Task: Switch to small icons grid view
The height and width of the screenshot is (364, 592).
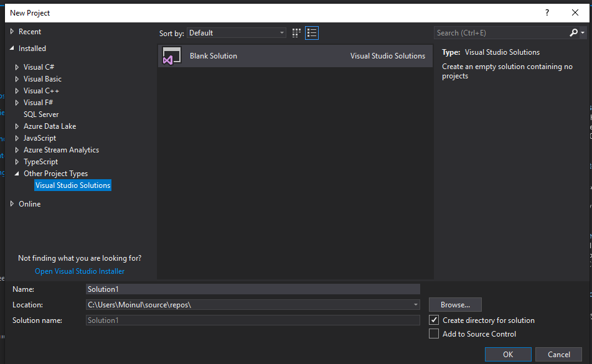Action: tap(296, 33)
